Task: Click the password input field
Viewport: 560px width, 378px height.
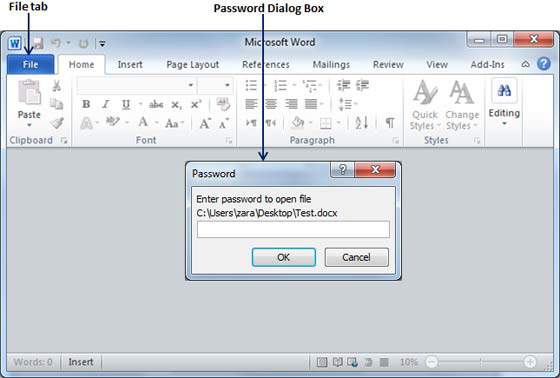Action: pos(293,229)
